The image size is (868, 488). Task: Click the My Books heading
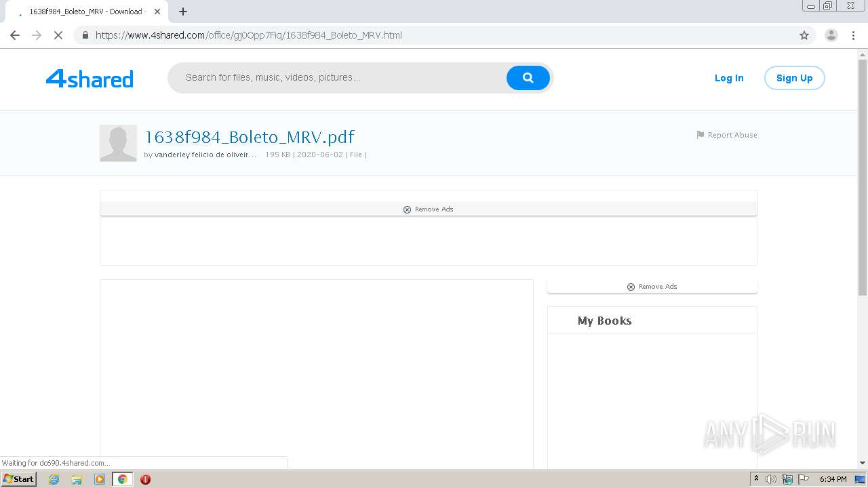[x=604, y=321]
